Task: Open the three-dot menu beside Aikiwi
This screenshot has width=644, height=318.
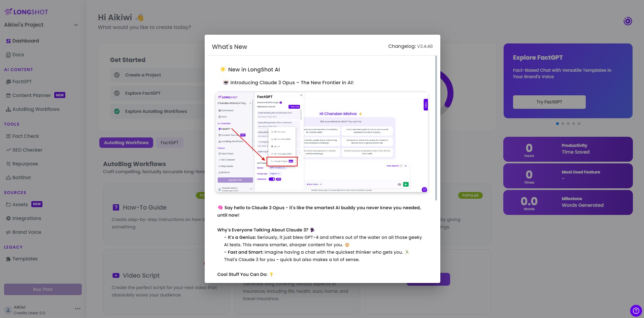Action: 78,309
